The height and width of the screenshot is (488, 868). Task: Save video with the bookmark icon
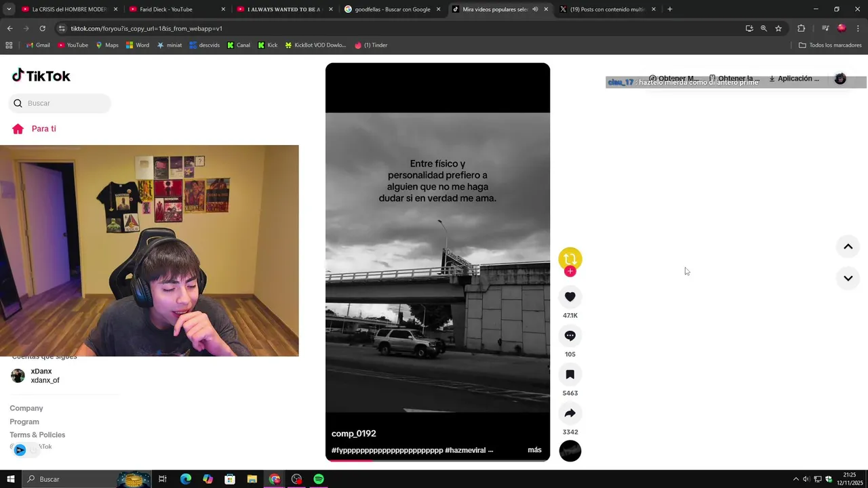pyautogui.click(x=570, y=374)
